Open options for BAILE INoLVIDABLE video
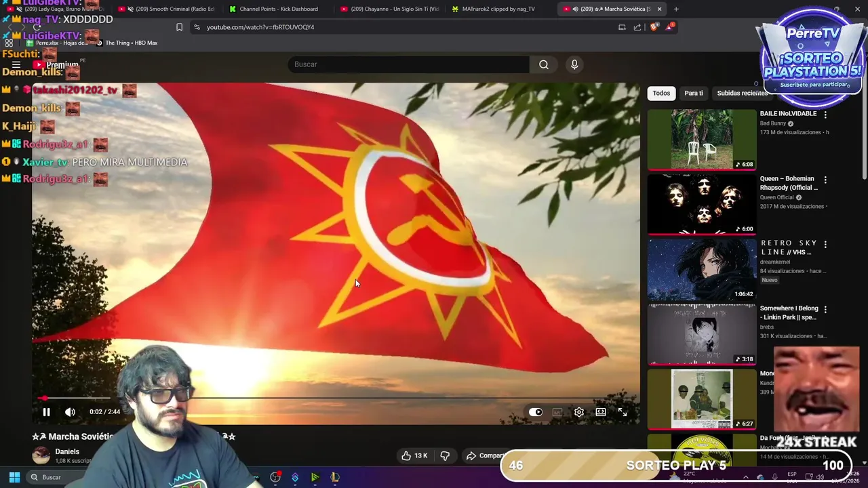The height and width of the screenshot is (488, 868). pos(825,115)
